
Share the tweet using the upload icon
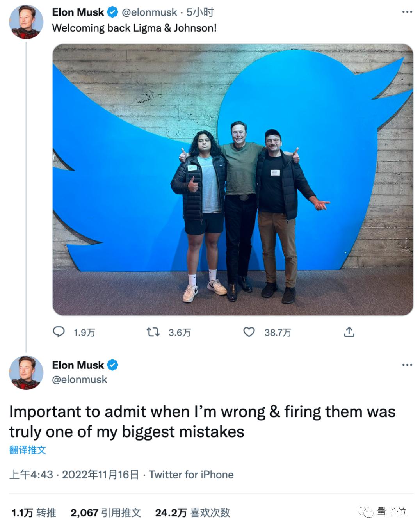[x=349, y=332]
